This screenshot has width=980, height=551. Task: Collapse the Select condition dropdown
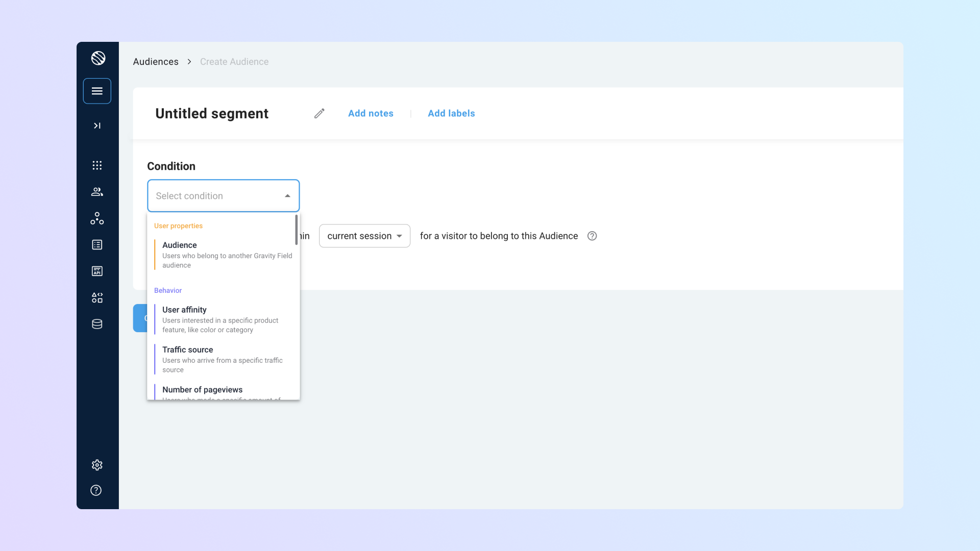tap(287, 196)
